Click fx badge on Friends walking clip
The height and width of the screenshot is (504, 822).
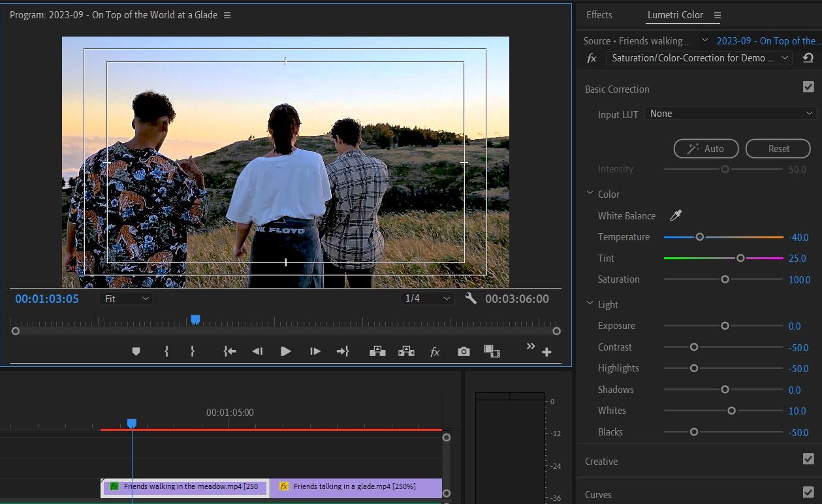tap(114, 486)
